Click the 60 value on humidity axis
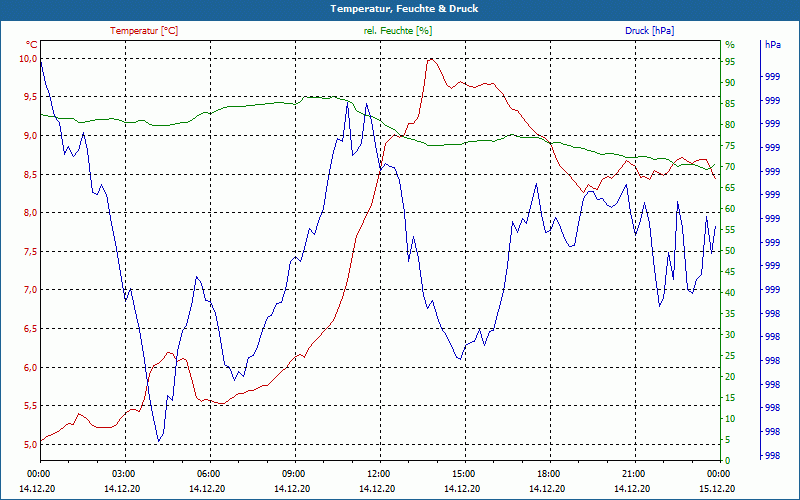Viewport: 800px width, 500px height. click(x=730, y=209)
